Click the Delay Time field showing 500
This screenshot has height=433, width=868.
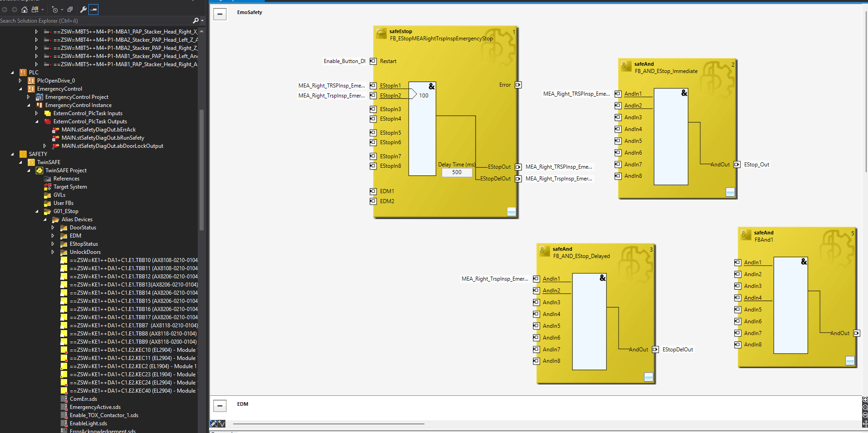click(x=457, y=172)
